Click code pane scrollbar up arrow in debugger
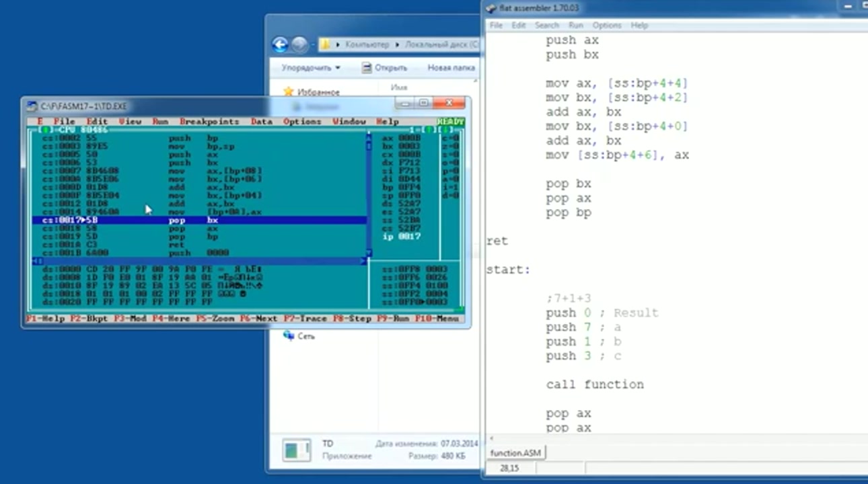 [368, 138]
